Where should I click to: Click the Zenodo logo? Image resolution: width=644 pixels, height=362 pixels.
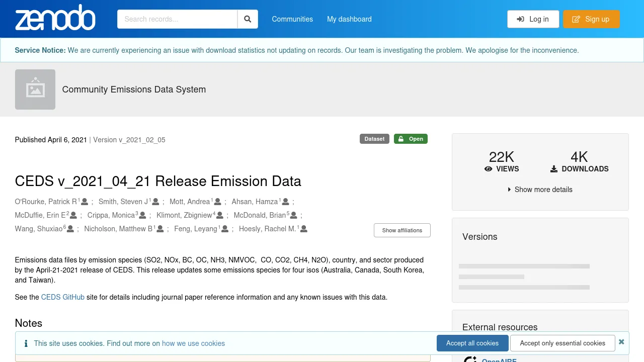tap(55, 19)
